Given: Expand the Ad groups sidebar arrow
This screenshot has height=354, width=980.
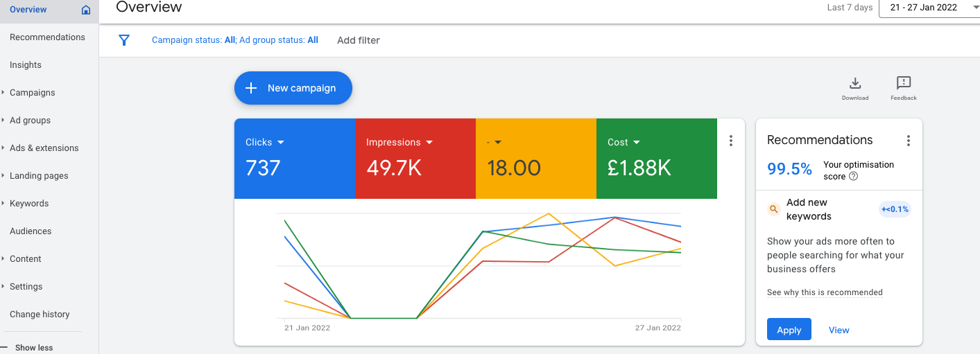Looking at the screenshot, I should click(3, 120).
